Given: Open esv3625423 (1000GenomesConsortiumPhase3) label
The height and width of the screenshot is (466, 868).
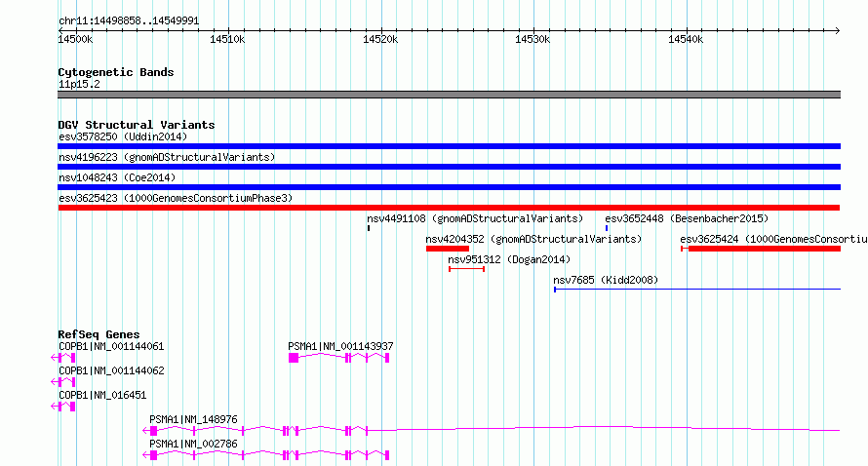Looking at the screenshot, I should tap(176, 198).
